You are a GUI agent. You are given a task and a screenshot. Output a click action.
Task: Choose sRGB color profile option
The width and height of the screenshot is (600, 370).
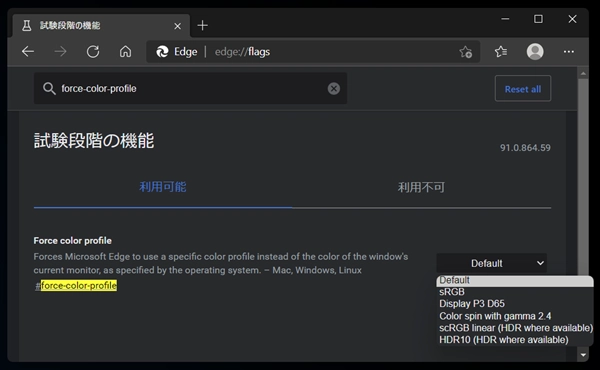click(x=515, y=292)
